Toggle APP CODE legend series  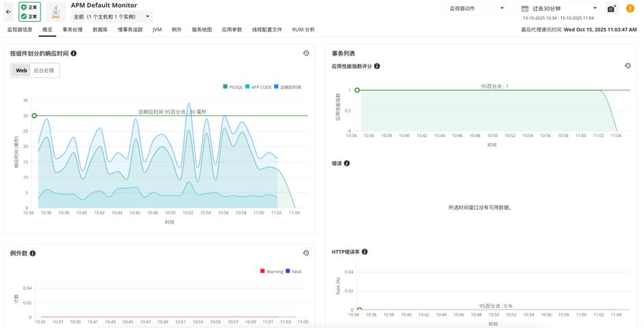tap(258, 87)
